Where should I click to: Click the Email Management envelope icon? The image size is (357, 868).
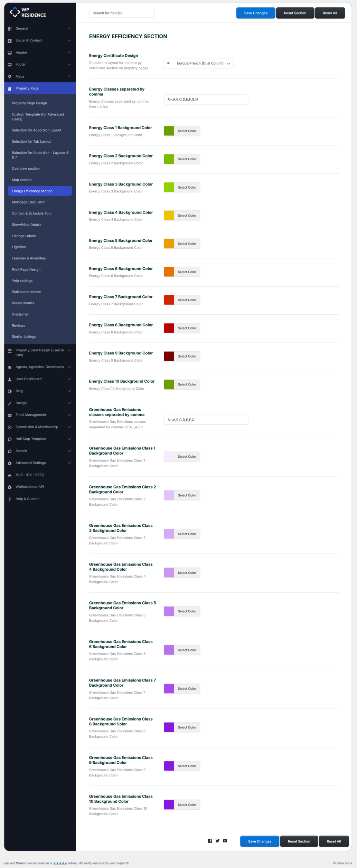coord(10,415)
